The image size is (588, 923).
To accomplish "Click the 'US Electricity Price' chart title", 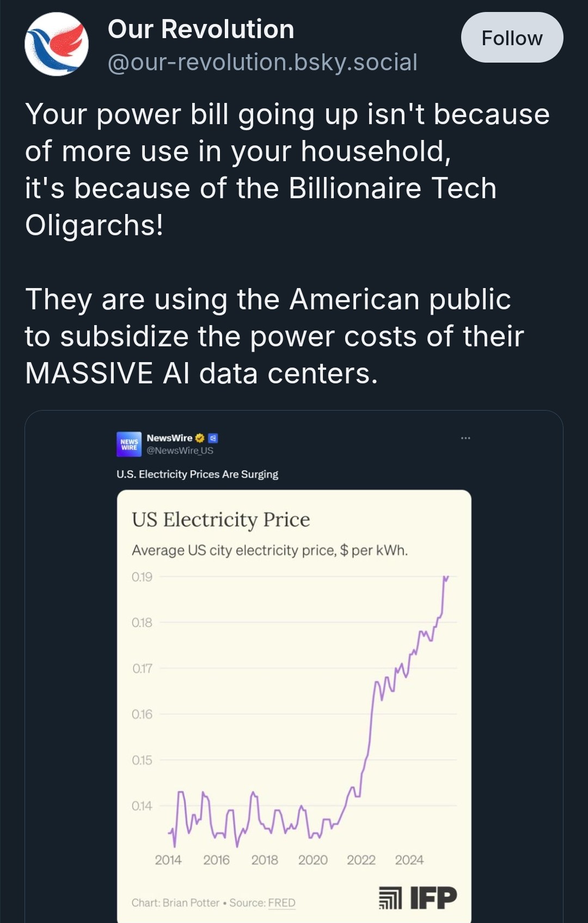I will pyautogui.click(x=220, y=519).
